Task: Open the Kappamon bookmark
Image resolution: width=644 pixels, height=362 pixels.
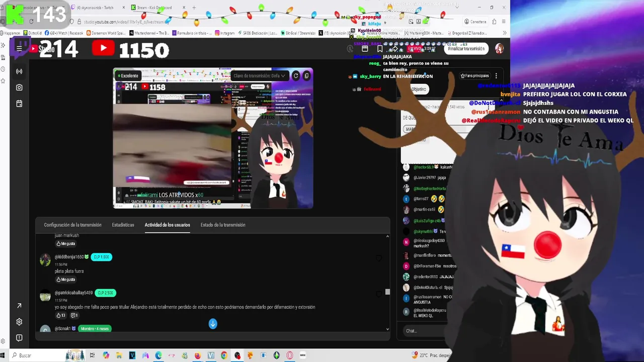Action: (11, 33)
